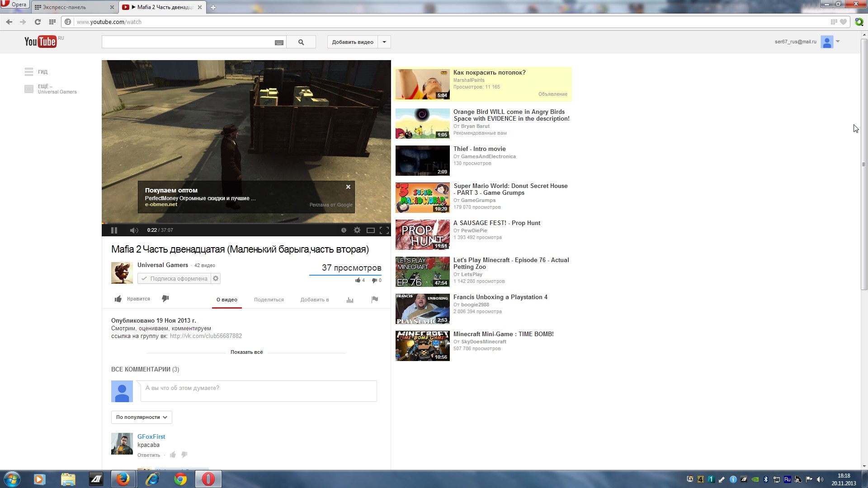Image resolution: width=868 pixels, height=488 pixels.
Task: Open Thief - Intro movie video
Action: (x=480, y=149)
